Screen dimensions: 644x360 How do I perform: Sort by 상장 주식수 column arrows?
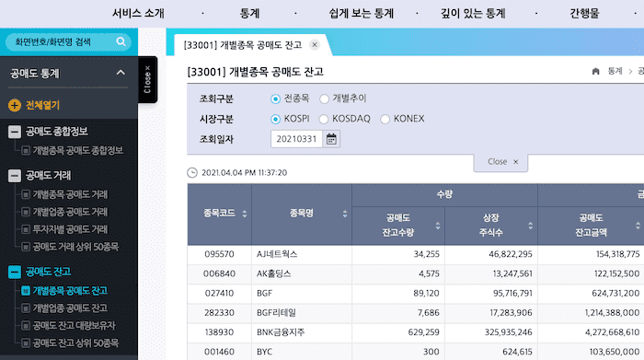pos(531,226)
